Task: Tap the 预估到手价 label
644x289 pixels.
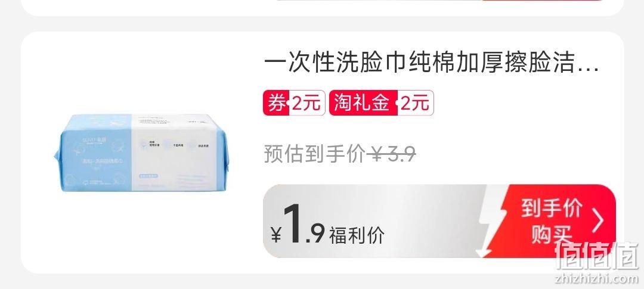Action: (314, 155)
